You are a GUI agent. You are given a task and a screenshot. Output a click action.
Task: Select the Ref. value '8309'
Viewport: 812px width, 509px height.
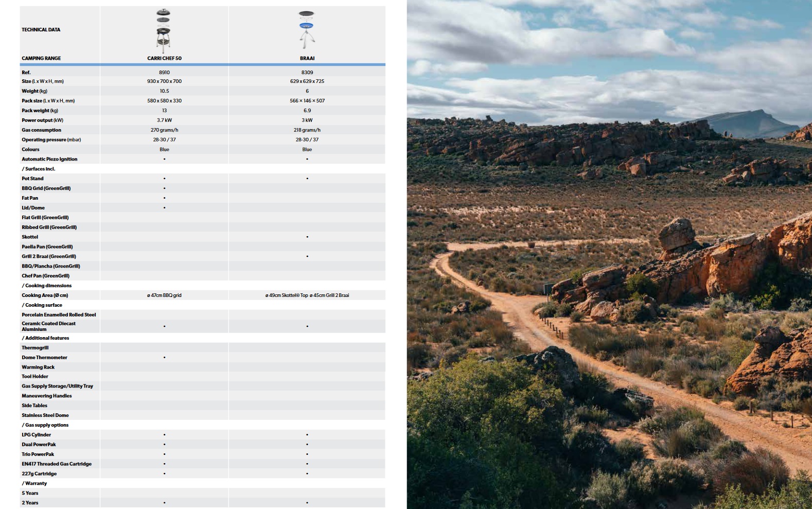[x=307, y=73]
